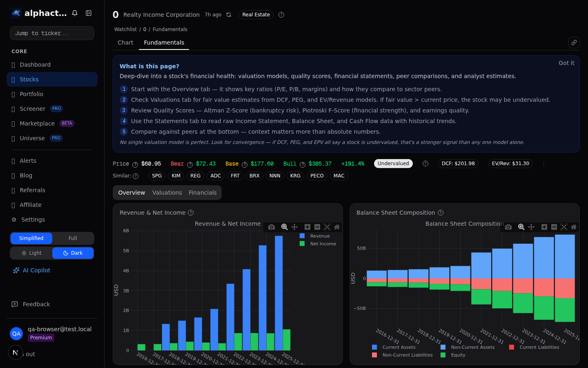Click the camera icon to download the Revenue chart
This screenshot has width=588, height=368.
(x=271, y=227)
